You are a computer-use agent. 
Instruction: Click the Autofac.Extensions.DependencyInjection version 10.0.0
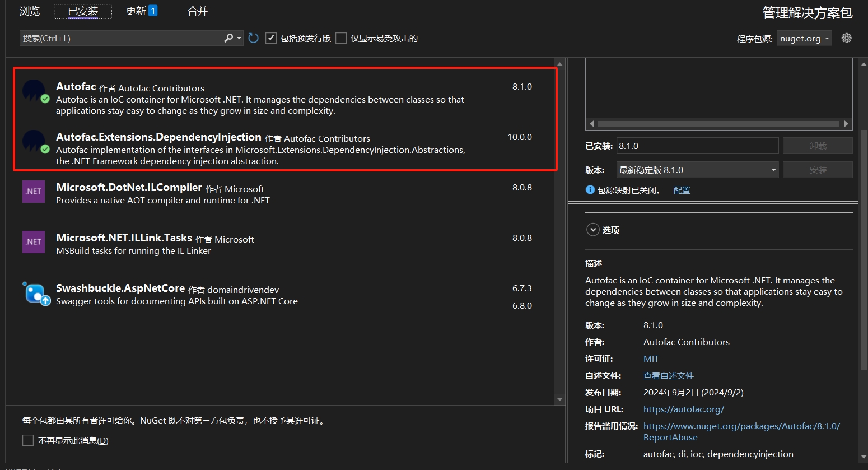pos(520,137)
